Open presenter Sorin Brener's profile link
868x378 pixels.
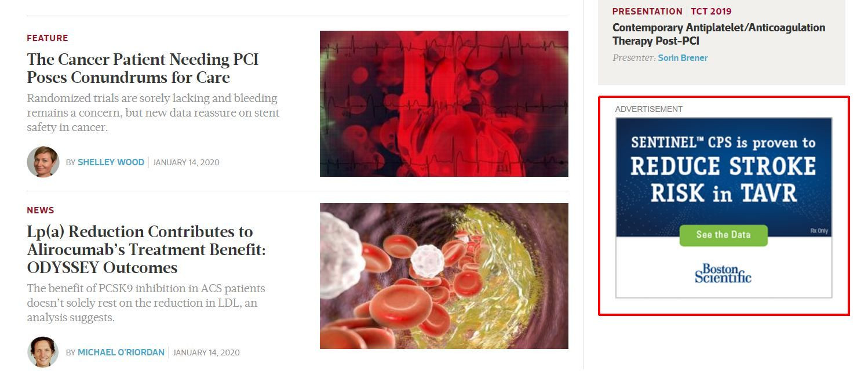coord(683,58)
